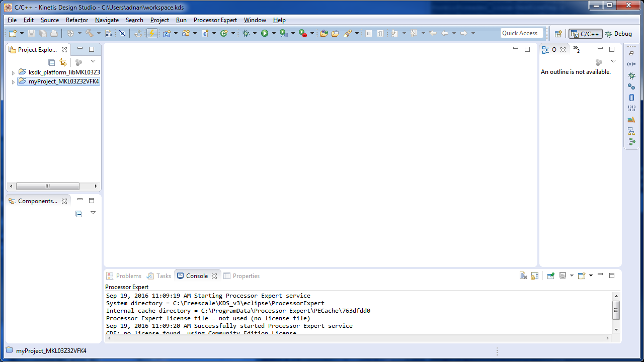The image size is (644, 362).
Task: Activate the C/C++ perspective button
Action: 585,33
